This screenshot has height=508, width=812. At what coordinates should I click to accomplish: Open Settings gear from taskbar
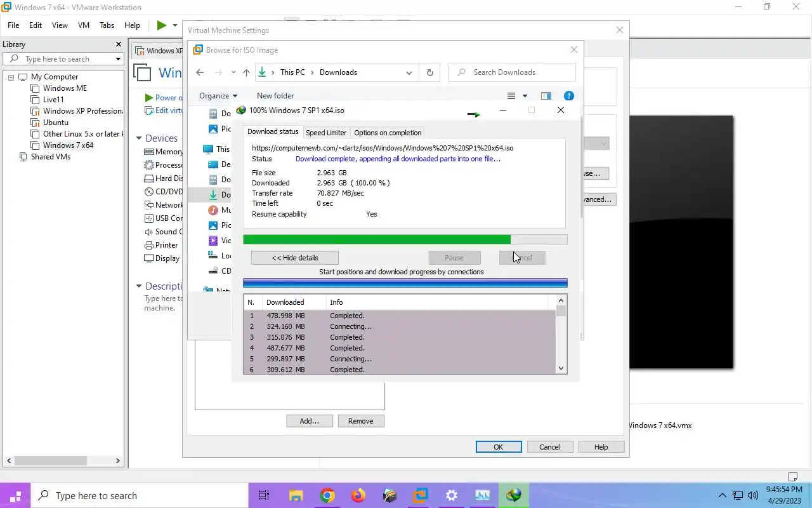pos(452,496)
